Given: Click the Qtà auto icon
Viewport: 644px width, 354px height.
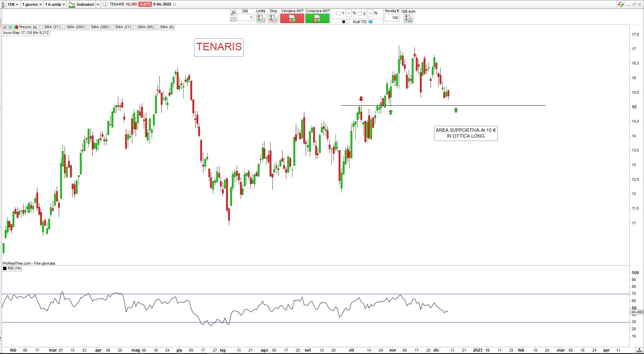Looking at the screenshot, I should click(x=408, y=18).
